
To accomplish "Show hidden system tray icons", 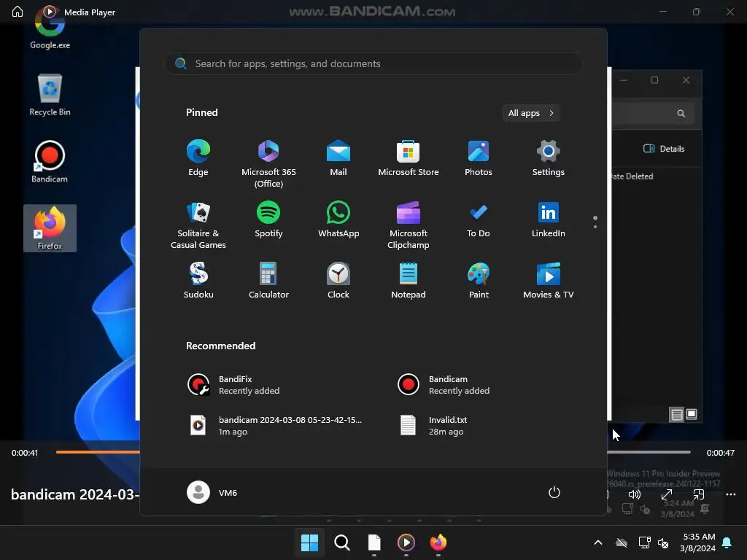I will pos(598,542).
